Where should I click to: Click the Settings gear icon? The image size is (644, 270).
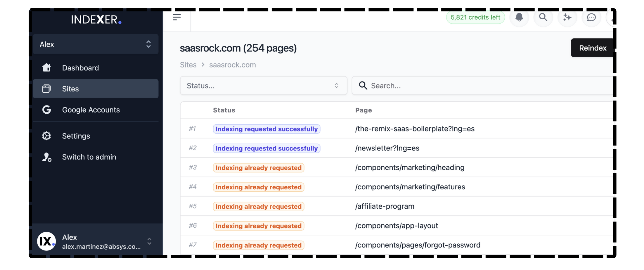tap(46, 136)
